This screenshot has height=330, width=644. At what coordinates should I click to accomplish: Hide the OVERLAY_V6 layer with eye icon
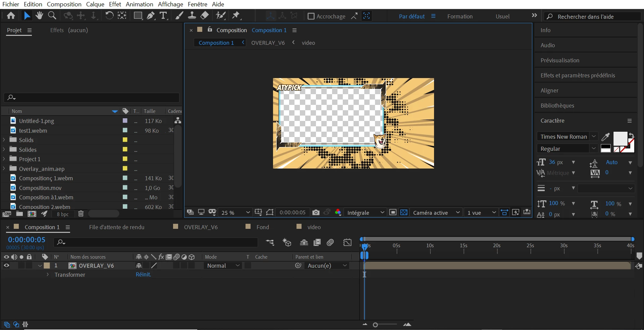[6, 266]
